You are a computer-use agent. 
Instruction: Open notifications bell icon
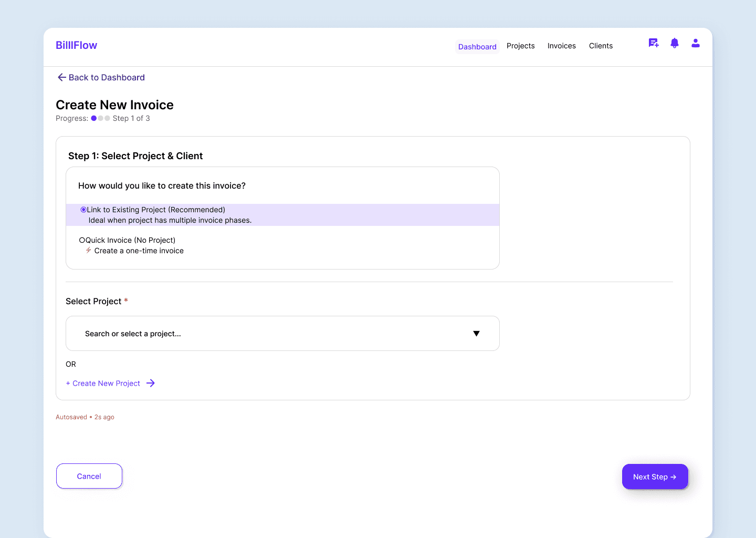coord(675,44)
